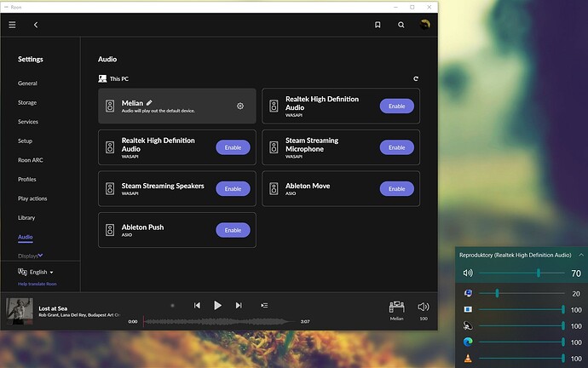The height and width of the screenshot is (368, 588).
Task: Enable Steam Streaming Speakers
Action: pos(233,188)
